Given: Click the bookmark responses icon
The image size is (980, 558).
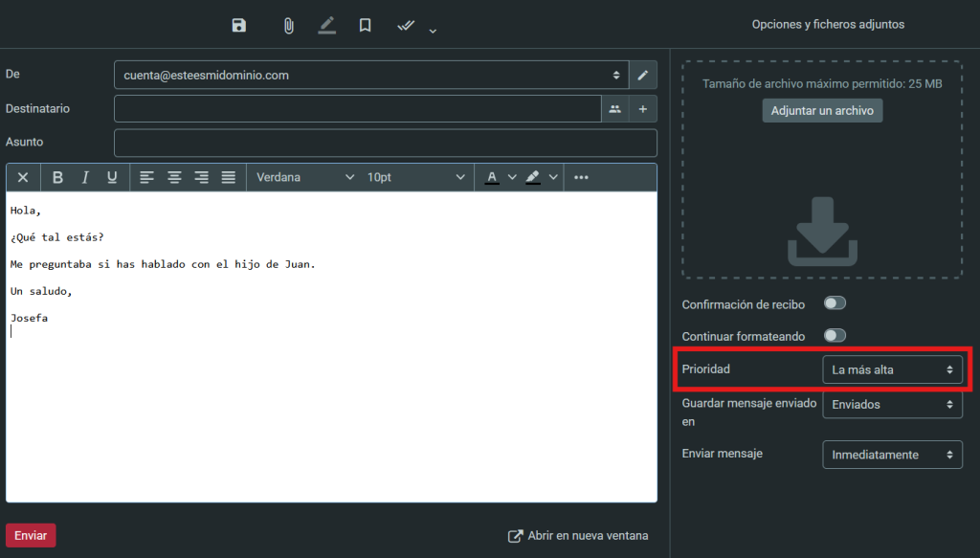Looking at the screenshot, I should [x=365, y=26].
